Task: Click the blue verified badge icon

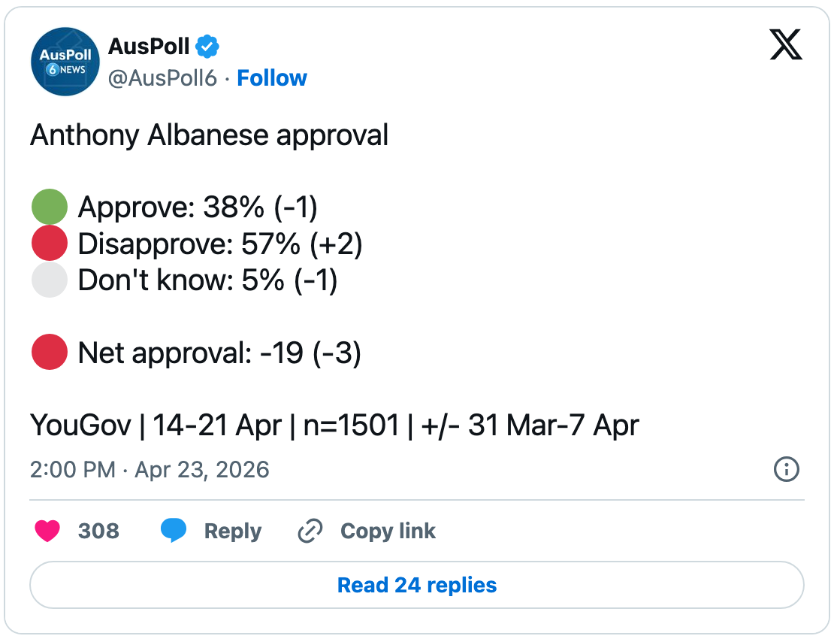Action: (207, 47)
